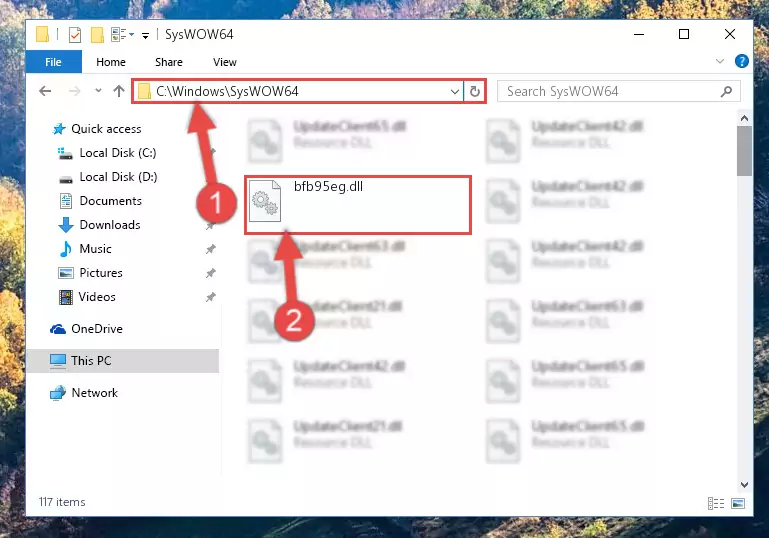This screenshot has height=538, width=769.
Task: Open Pictures in the navigation pane
Action: click(101, 273)
